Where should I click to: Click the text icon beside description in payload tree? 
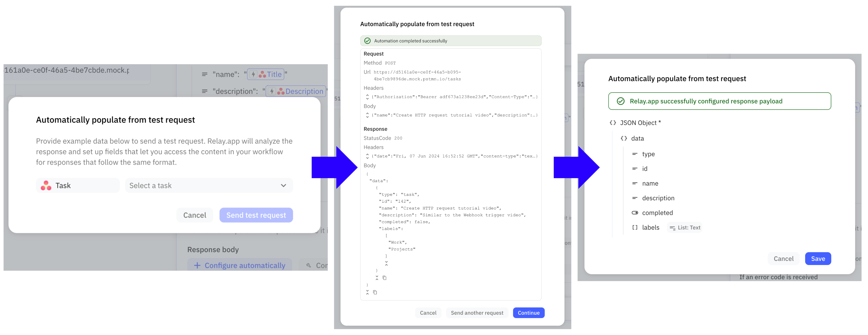635,198
